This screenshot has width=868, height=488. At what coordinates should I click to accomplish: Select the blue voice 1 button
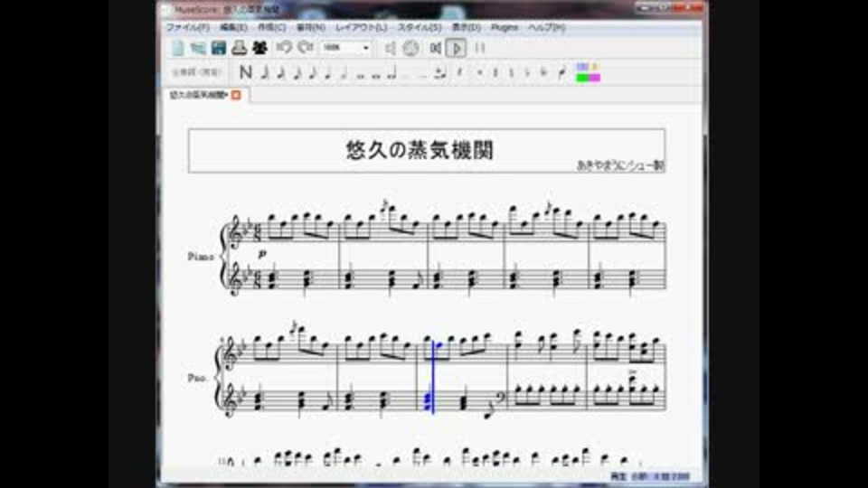pyautogui.click(x=582, y=66)
